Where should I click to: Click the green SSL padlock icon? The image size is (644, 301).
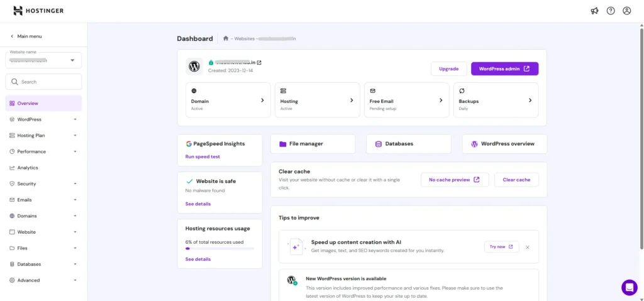click(x=211, y=62)
